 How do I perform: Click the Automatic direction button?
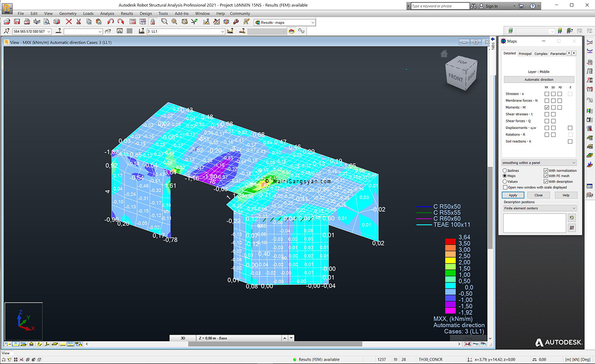(539, 79)
